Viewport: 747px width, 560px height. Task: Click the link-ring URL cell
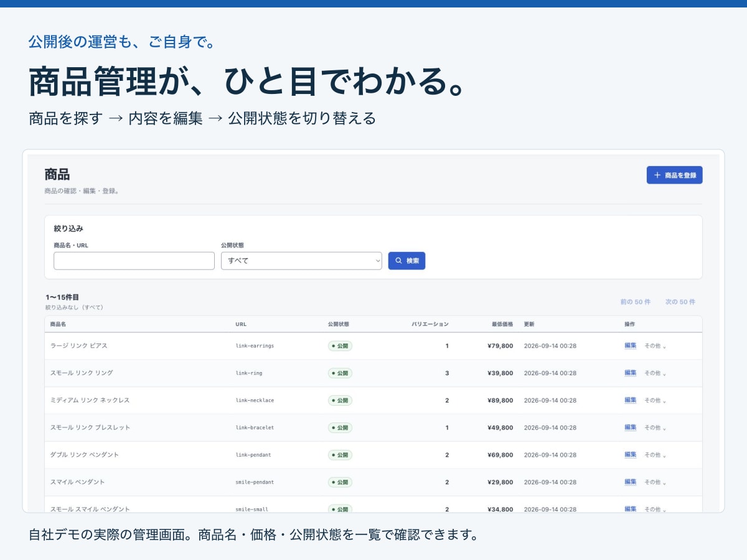(249, 373)
